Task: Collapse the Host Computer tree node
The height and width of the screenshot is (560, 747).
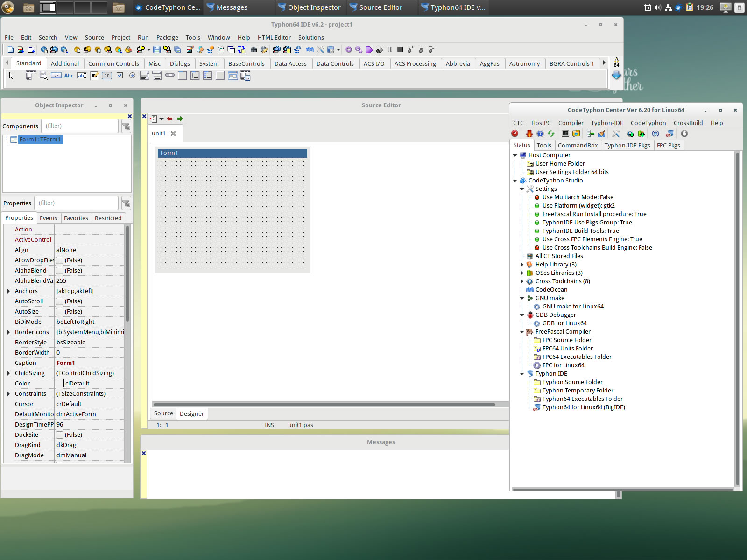Action: (515, 155)
